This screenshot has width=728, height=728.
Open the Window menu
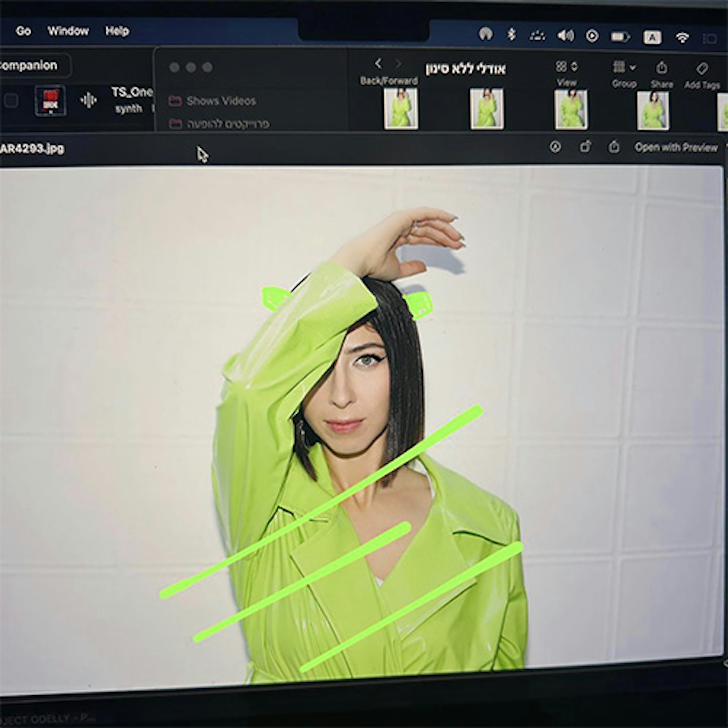click(68, 31)
